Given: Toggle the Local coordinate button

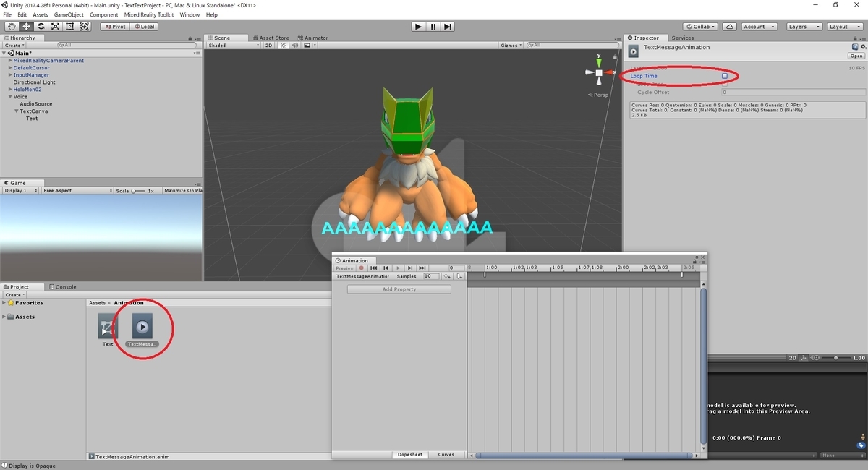Looking at the screenshot, I should [143, 27].
